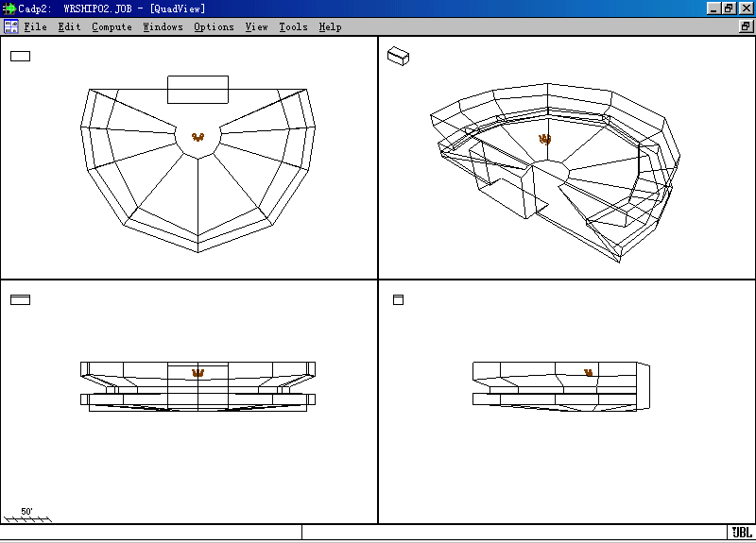The height and width of the screenshot is (543, 756).
Task: Click the side elevation view indicator icon
Action: click(x=398, y=299)
